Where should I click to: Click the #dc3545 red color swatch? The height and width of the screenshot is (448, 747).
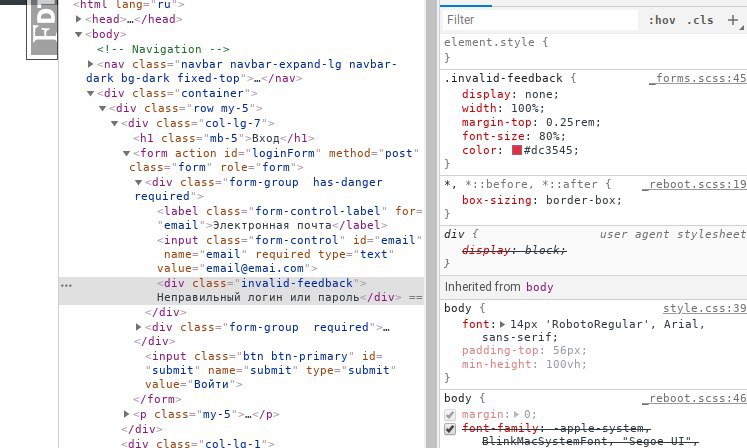click(x=516, y=150)
